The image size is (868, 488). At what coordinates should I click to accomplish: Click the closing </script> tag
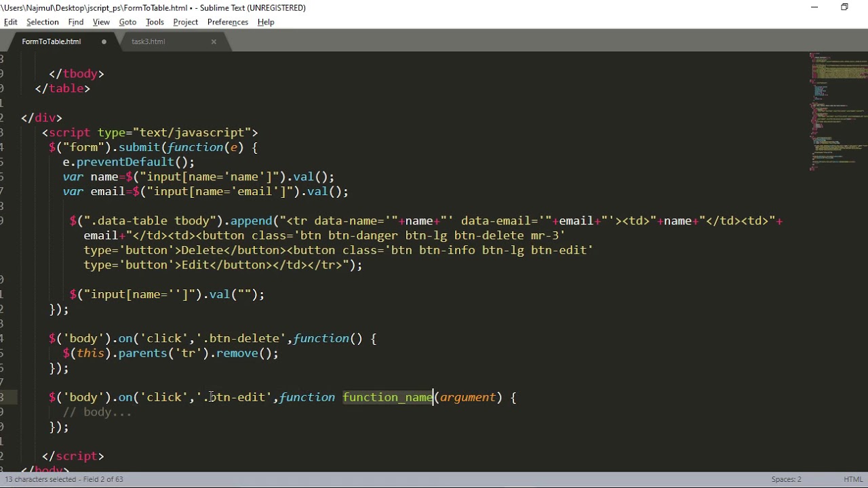(x=73, y=456)
